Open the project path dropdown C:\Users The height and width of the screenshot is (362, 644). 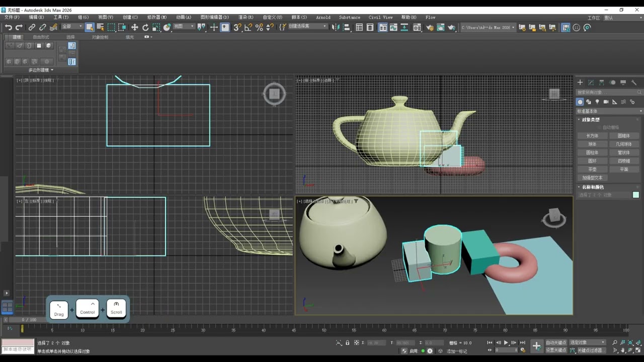coord(489,27)
